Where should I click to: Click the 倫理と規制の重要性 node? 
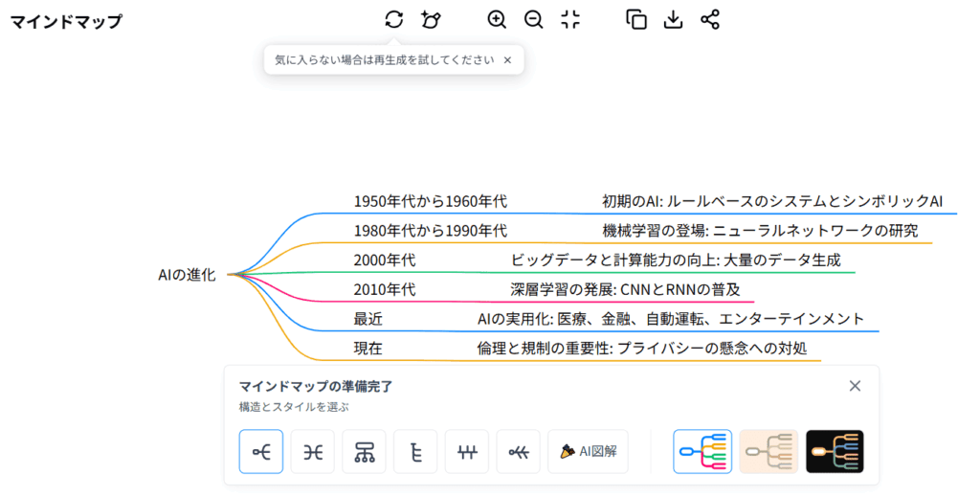pos(642,349)
